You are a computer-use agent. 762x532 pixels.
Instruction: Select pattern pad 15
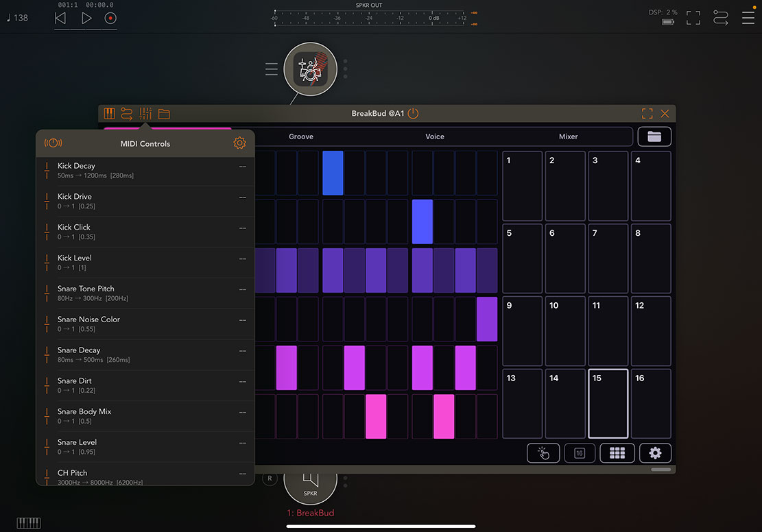coord(608,403)
